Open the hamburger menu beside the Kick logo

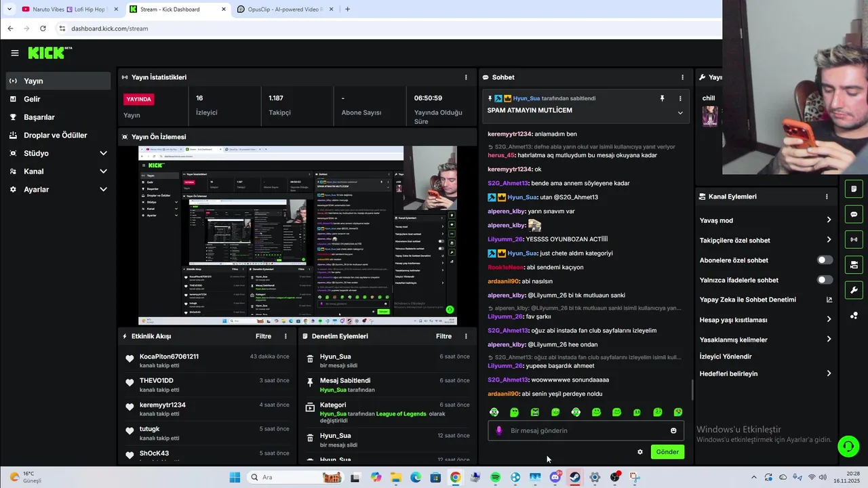(14, 53)
